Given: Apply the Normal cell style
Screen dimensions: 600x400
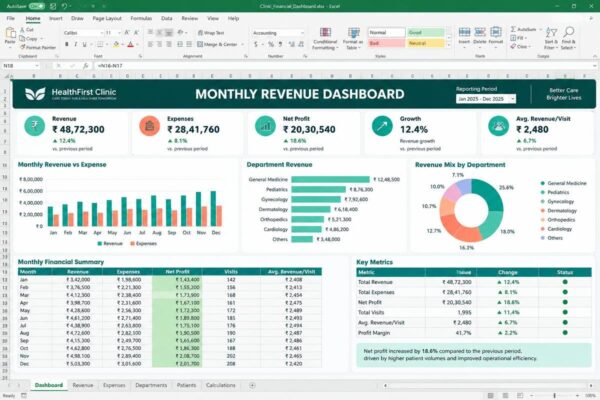Looking at the screenshot, I should [x=386, y=33].
